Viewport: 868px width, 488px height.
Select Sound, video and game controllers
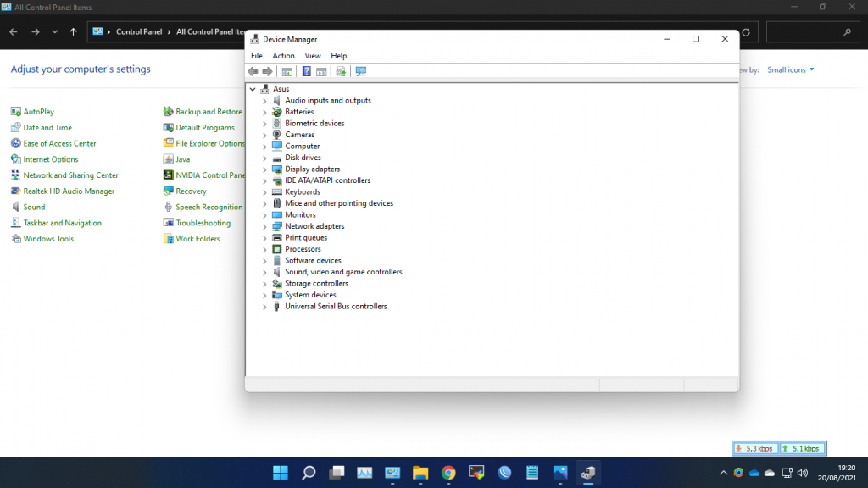click(343, 272)
